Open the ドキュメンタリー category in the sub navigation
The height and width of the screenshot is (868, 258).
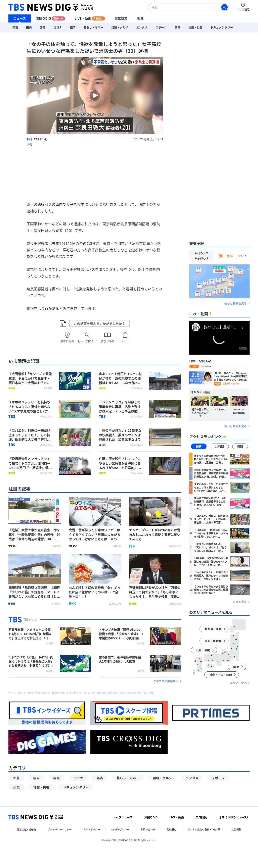point(222,27)
